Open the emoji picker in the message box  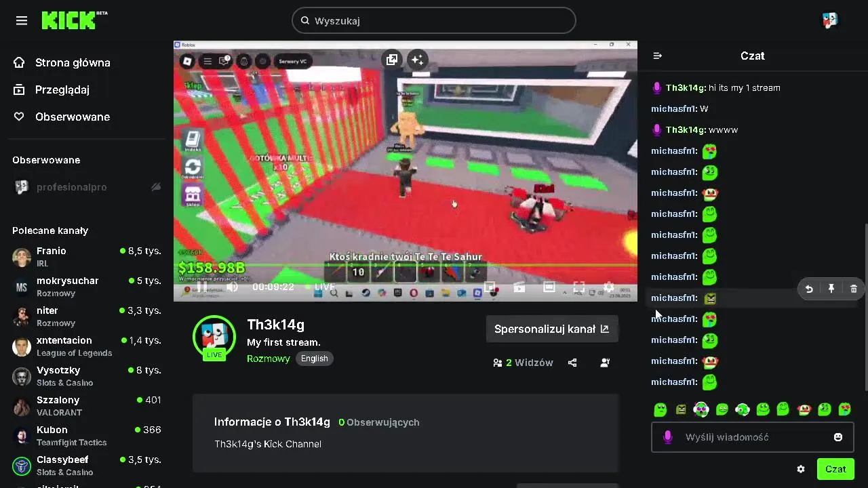point(838,437)
